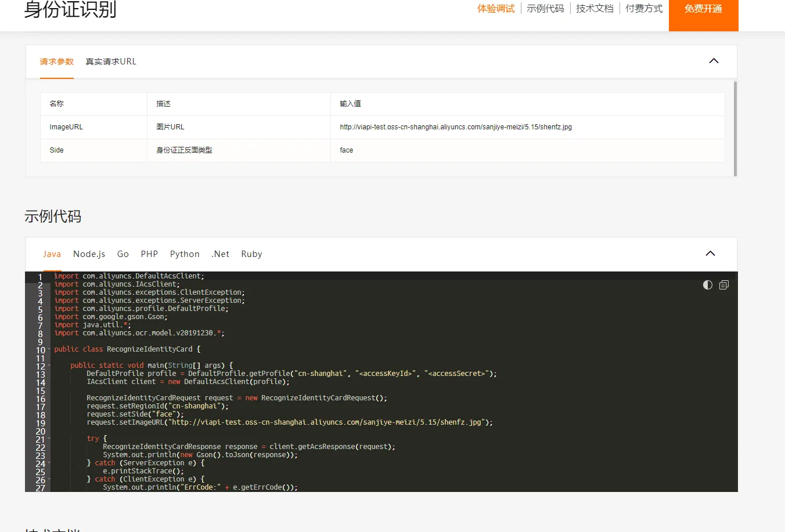Image resolution: width=785 pixels, height=532 pixels.
Task: Open the 付费方式 navigation link
Action: point(644,9)
